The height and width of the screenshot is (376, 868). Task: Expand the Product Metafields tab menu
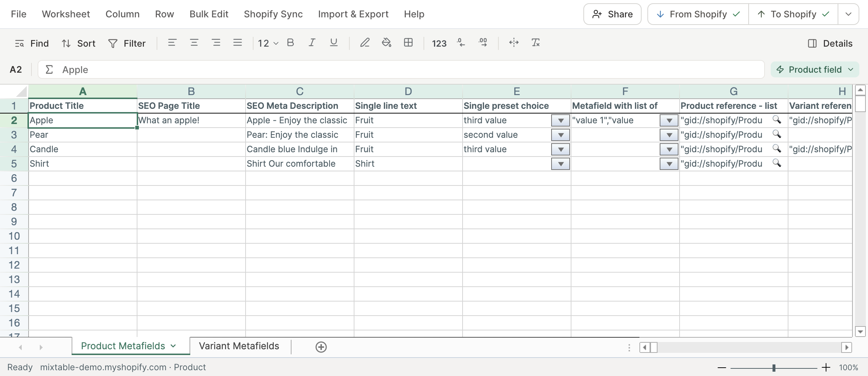coord(173,346)
